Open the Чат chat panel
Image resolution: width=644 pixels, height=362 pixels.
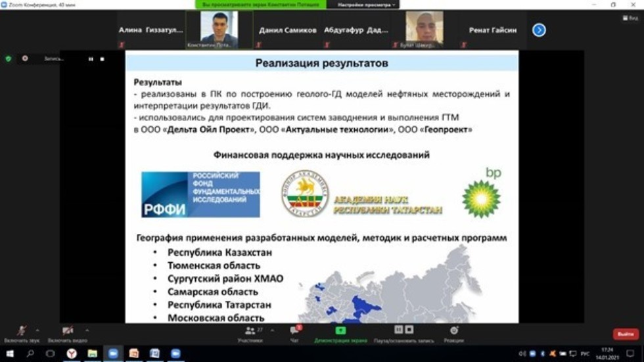point(294,334)
